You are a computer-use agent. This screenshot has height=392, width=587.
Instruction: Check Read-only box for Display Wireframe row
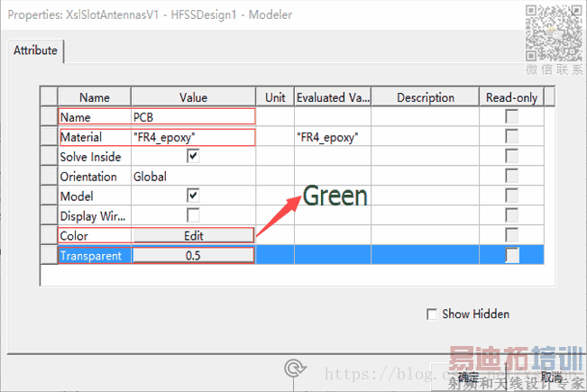(x=511, y=215)
